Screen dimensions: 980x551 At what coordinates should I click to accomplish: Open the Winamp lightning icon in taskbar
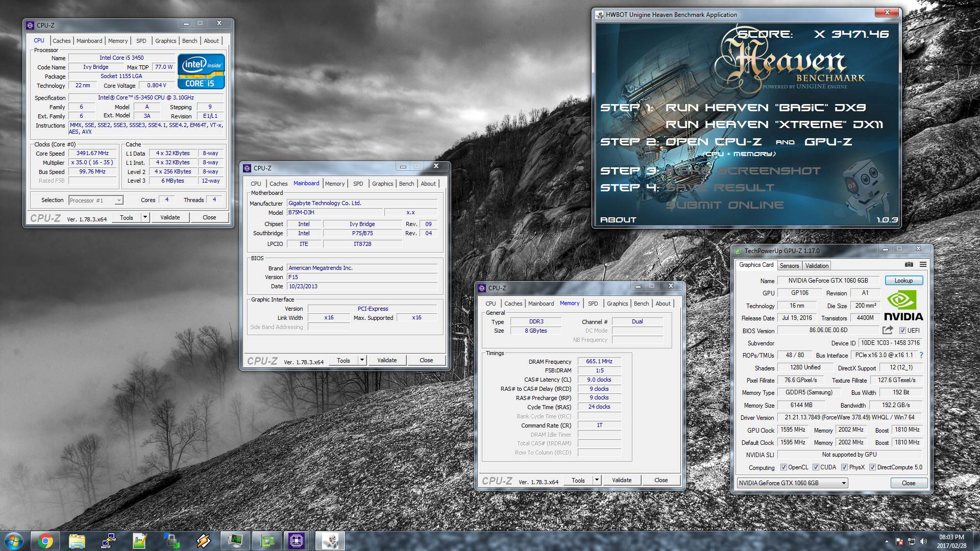(x=203, y=541)
